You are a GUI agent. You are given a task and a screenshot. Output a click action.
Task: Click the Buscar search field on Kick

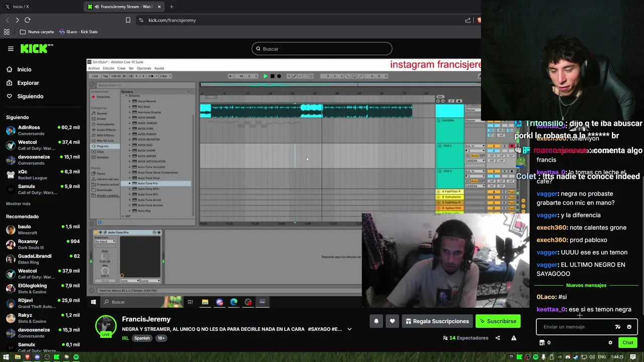pyautogui.click(x=322, y=49)
